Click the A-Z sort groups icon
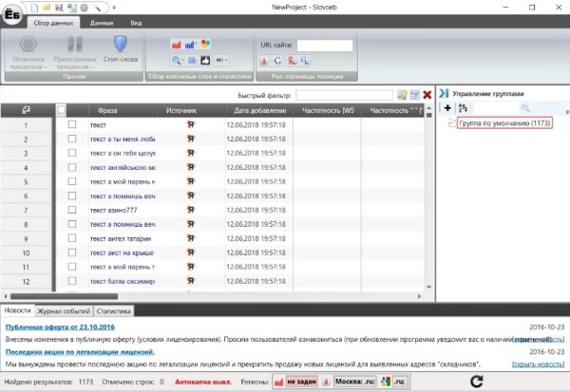 (463, 108)
